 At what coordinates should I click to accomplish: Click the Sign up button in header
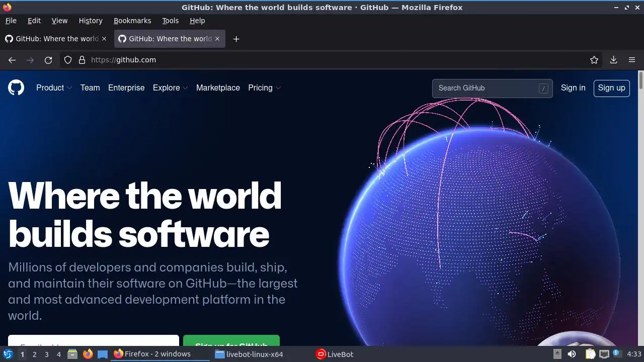pyautogui.click(x=612, y=88)
